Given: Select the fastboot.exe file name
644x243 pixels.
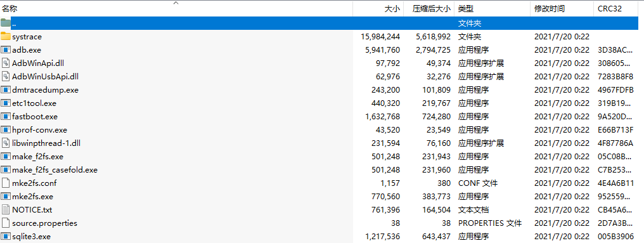Looking at the screenshot, I should click(x=35, y=116).
